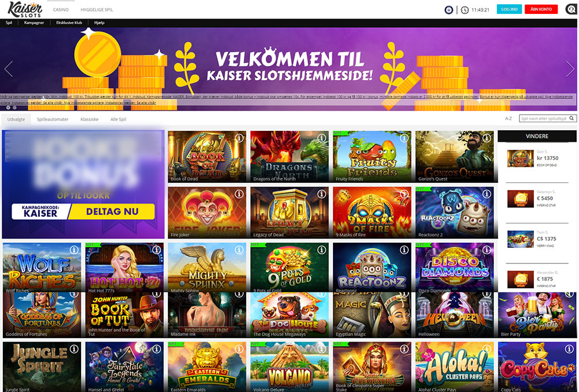Screen dimensions: 579x392
Task: Go to previous banner slide arrow
Action: point(9,69)
